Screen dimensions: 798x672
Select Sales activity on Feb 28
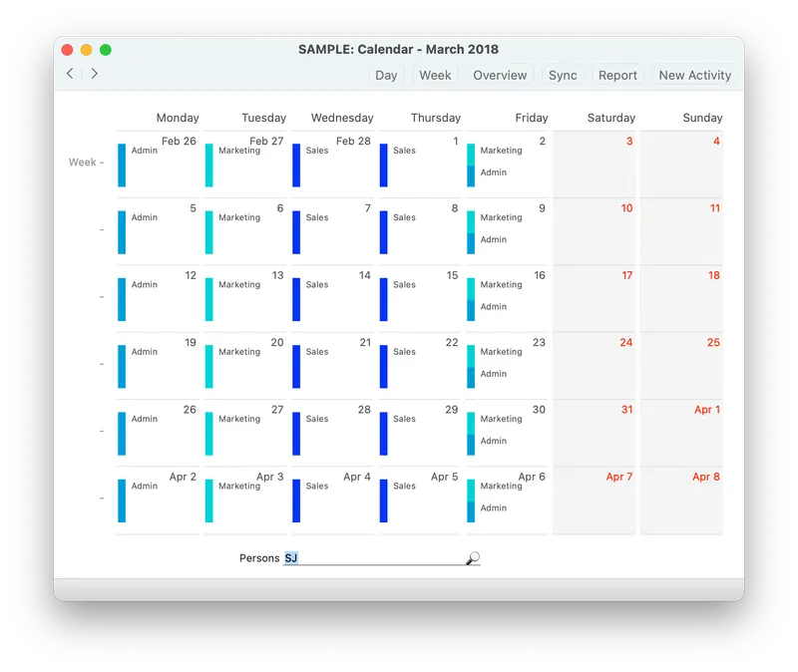point(316,151)
